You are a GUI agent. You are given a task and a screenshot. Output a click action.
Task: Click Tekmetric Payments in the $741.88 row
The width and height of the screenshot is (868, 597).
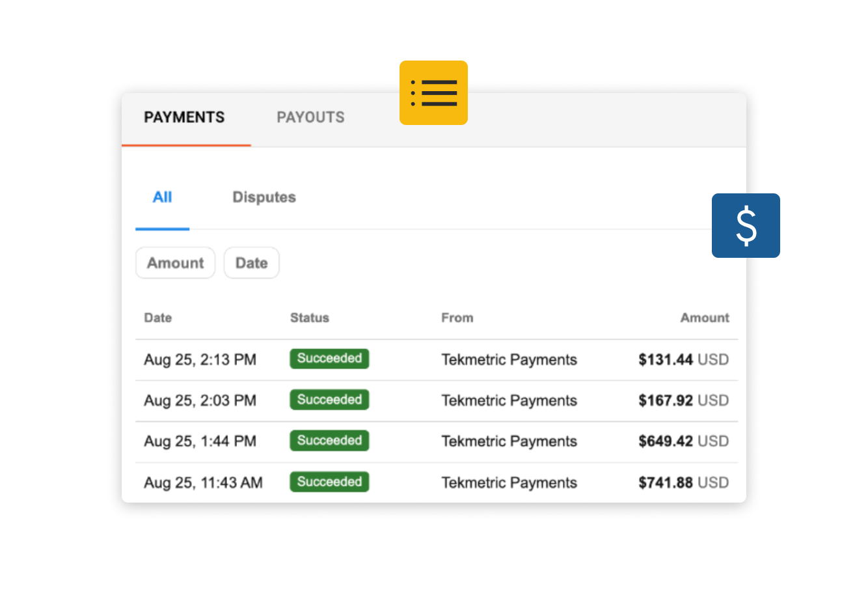[x=509, y=482]
